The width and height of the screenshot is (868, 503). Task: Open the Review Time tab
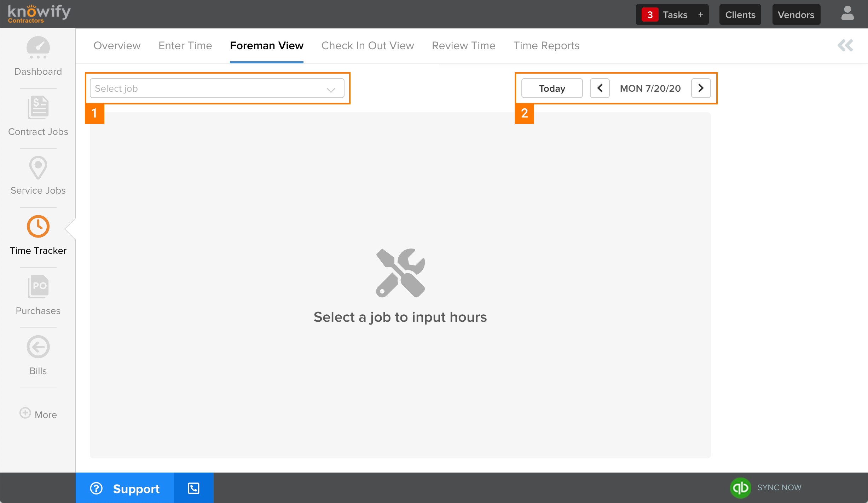464,46
